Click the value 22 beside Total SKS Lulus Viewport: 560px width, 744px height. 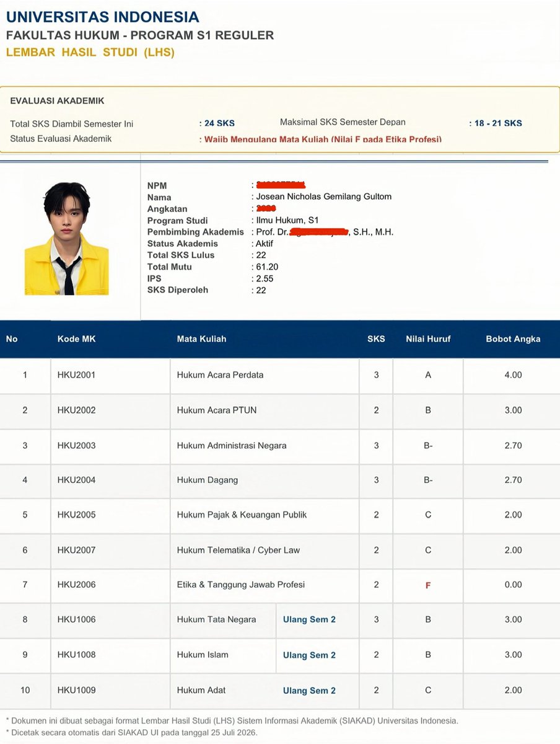[x=261, y=255]
